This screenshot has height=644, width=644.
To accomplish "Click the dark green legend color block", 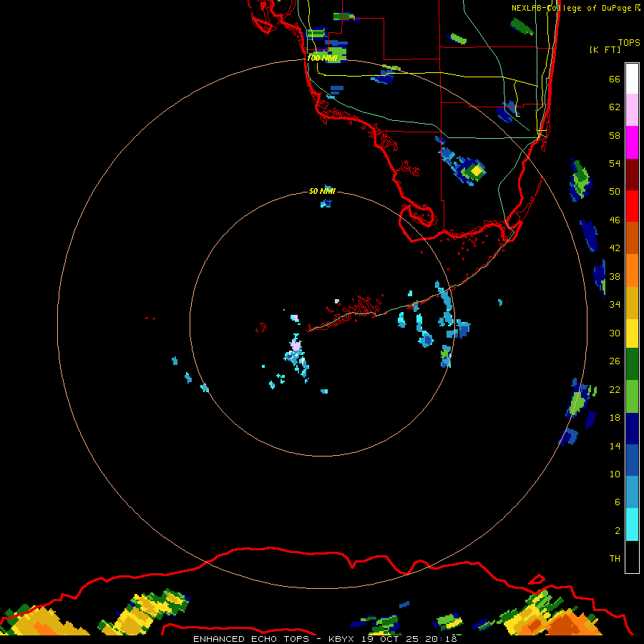I will (632, 364).
